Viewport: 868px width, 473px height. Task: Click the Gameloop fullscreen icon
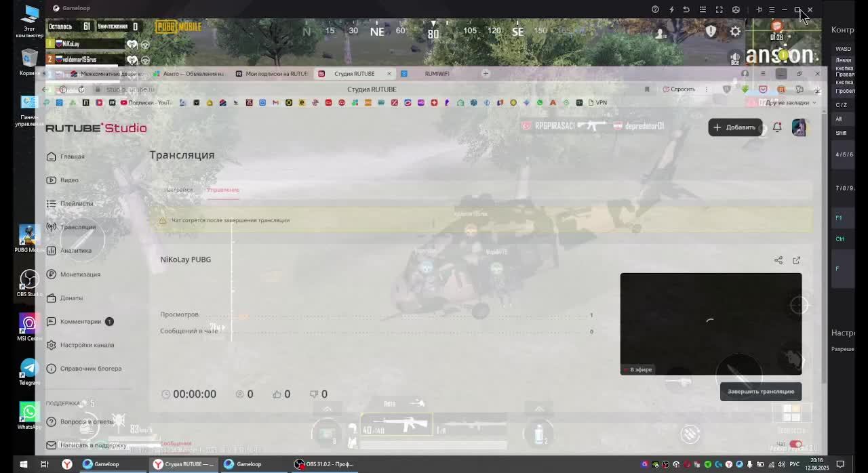(x=719, y=9)
